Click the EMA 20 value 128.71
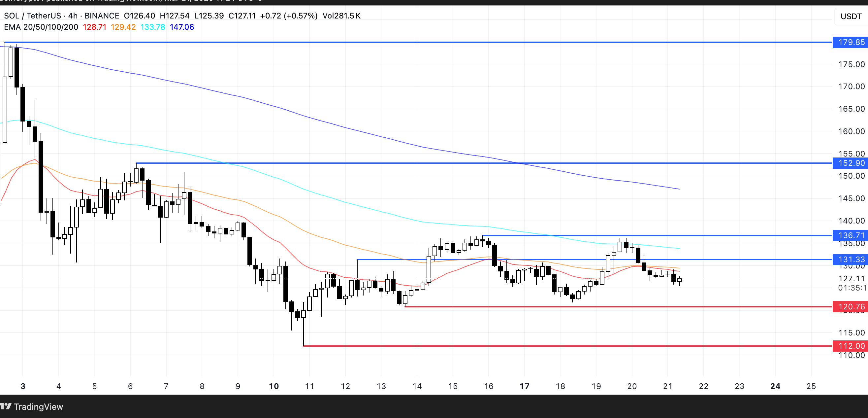This screenshot has width=868, height=418. [94, 27]
